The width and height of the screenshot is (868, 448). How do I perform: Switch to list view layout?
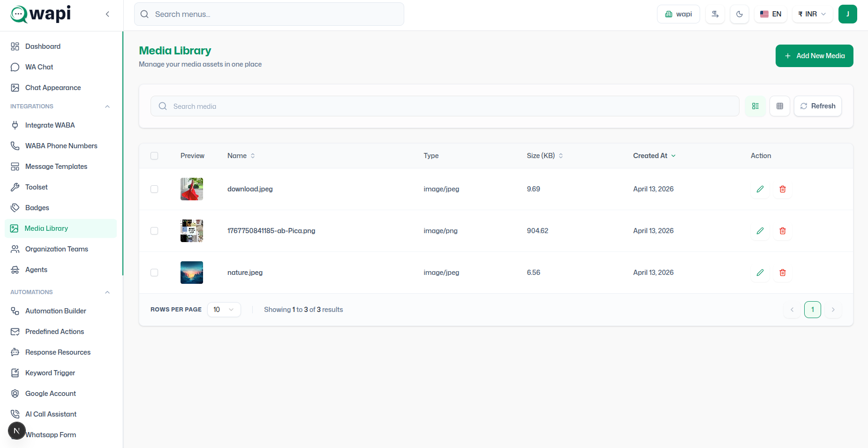click(x=755, y=106)
